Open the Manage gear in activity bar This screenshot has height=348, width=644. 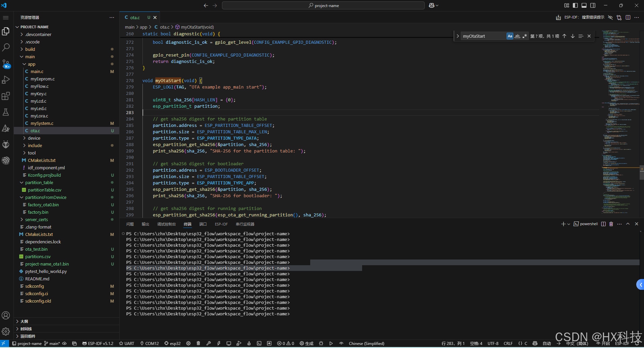click(6, 332)
